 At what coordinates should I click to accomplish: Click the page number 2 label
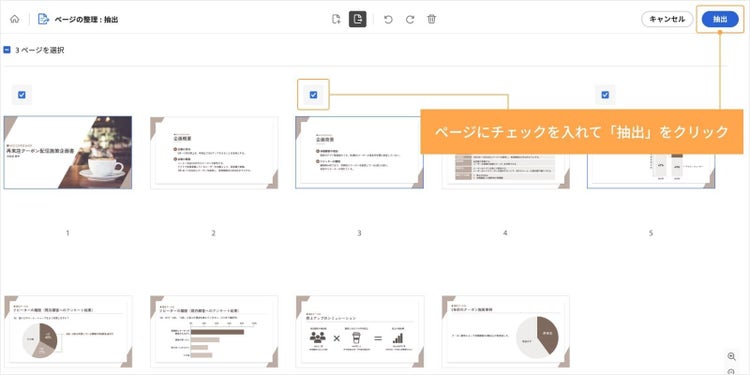tap(213, 233)
